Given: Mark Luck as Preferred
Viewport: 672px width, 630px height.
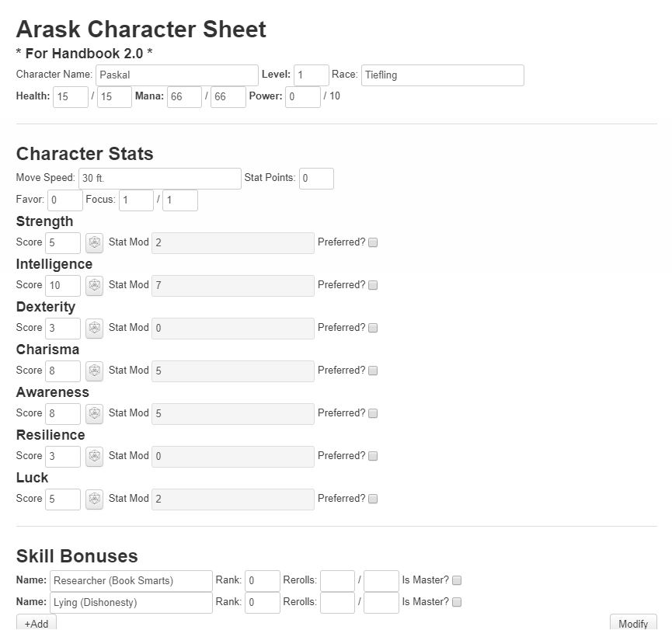Looking at the screenshot, I should (373, 499).
